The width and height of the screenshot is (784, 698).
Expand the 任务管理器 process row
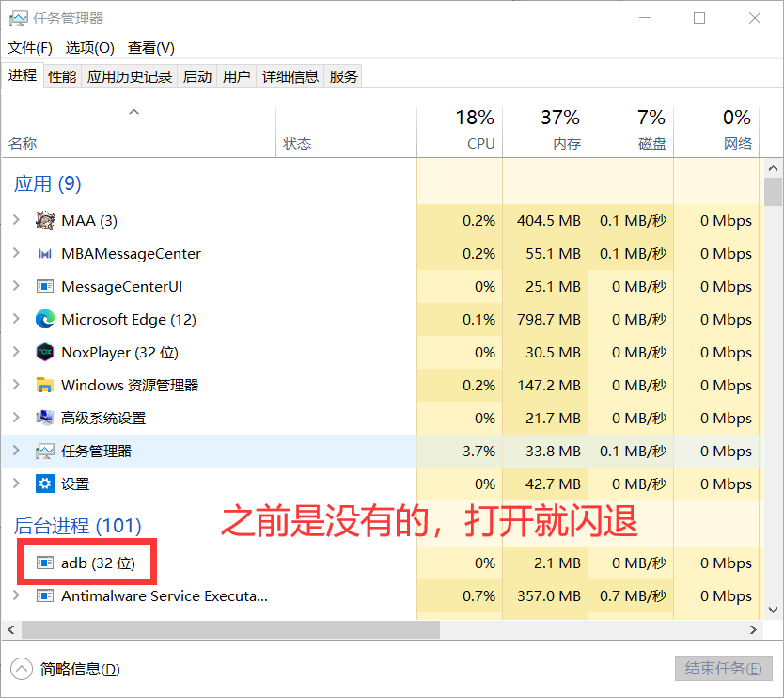(x=16, y=451)
